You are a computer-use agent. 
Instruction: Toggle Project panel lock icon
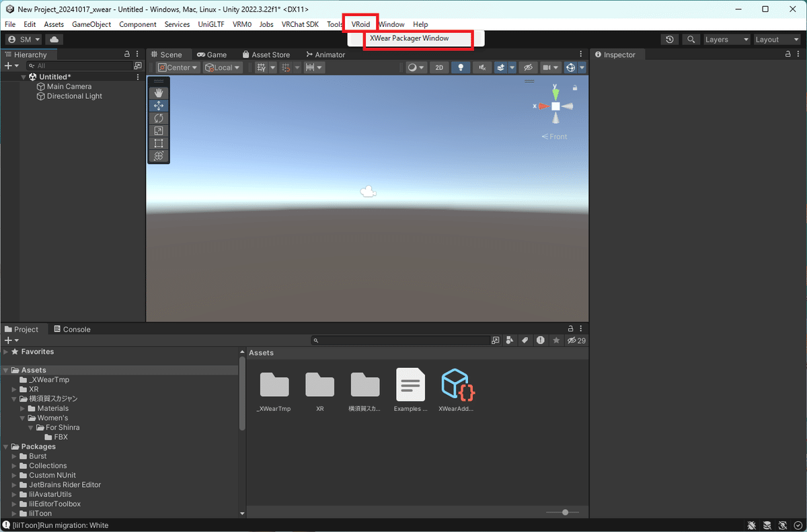click(x=571, y=330)
